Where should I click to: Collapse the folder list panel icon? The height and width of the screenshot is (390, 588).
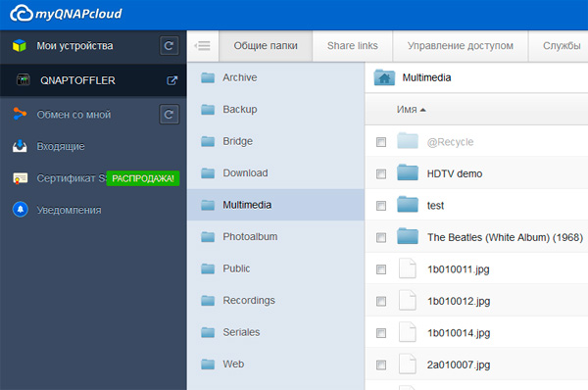[x=203, y=46]
